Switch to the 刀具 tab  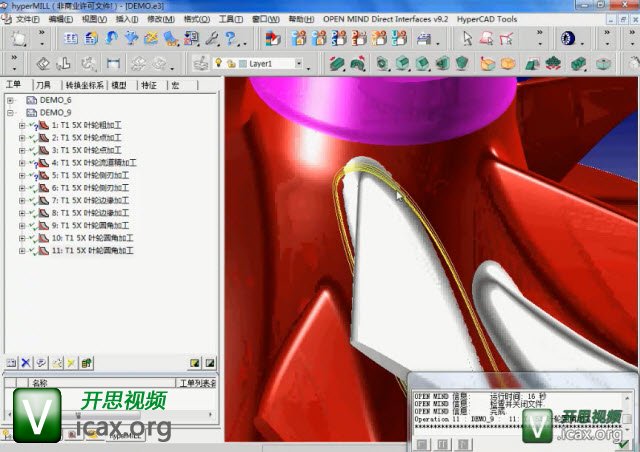tap(43, 85)
